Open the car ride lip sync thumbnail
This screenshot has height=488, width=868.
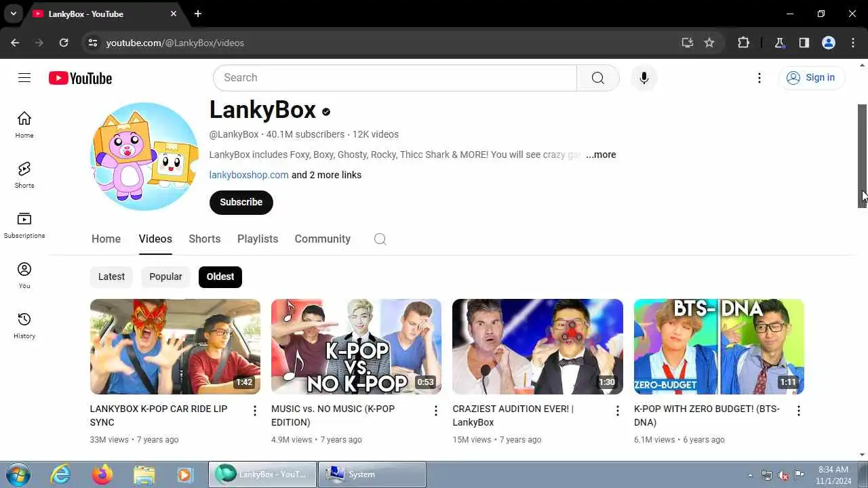[175, 346]
